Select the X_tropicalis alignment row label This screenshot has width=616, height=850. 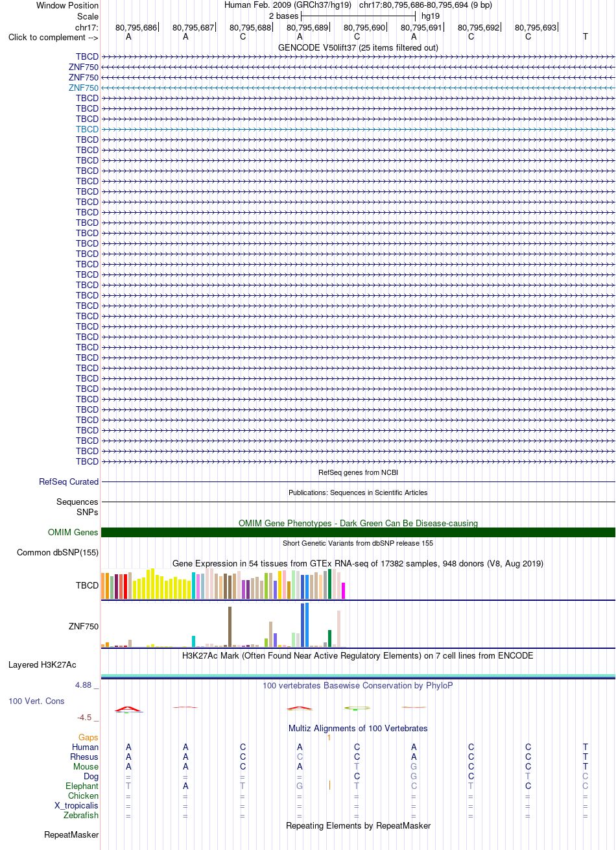pos(77,806)
